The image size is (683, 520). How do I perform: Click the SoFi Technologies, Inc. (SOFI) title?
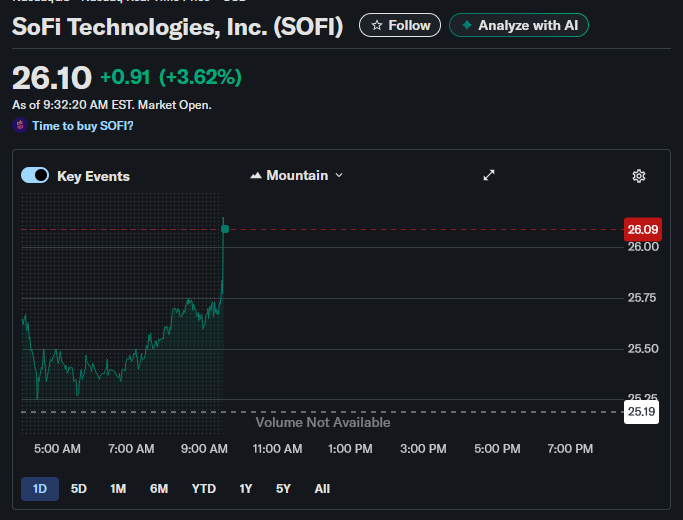177,27
